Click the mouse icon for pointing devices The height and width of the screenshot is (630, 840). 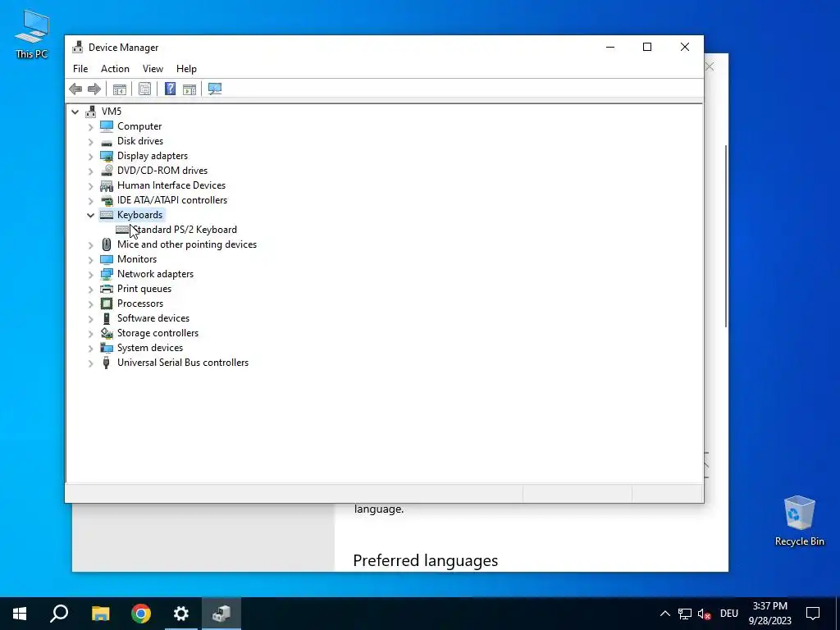[107, 244]
